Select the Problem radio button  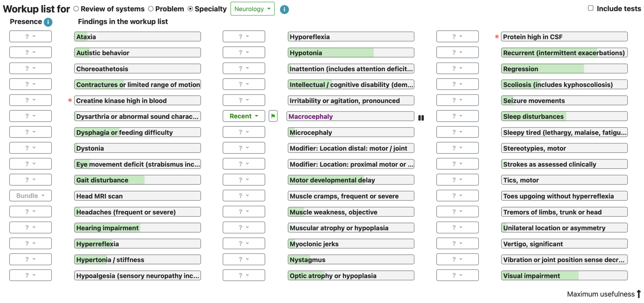tap(151, 9)
